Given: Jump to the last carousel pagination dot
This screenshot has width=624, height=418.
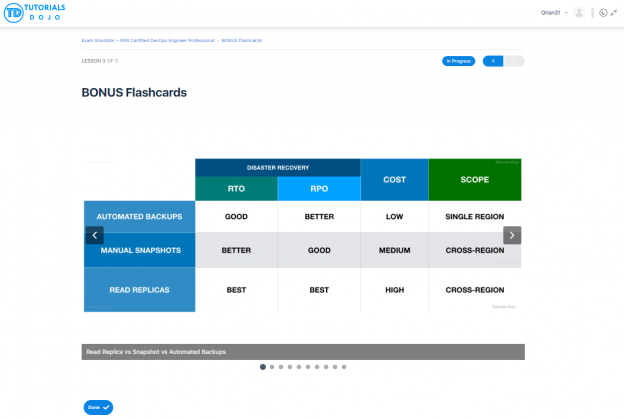Looking at the screenshot, I should pyautogui.click(x=344, y=367).
